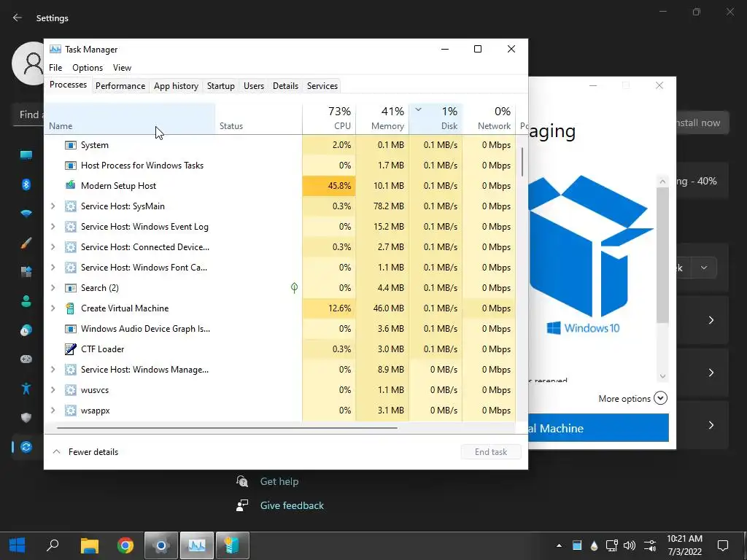Expand the Search (2) process group
The image size is (747, 560).
53,288
